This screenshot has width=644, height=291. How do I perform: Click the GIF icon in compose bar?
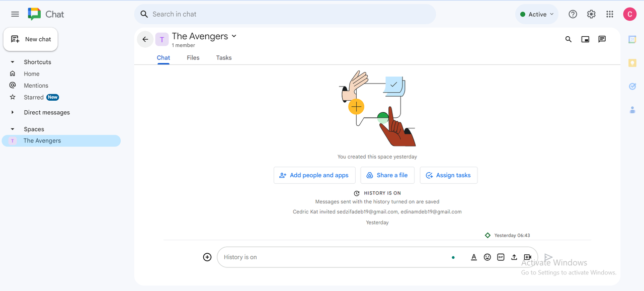point(501,257)
